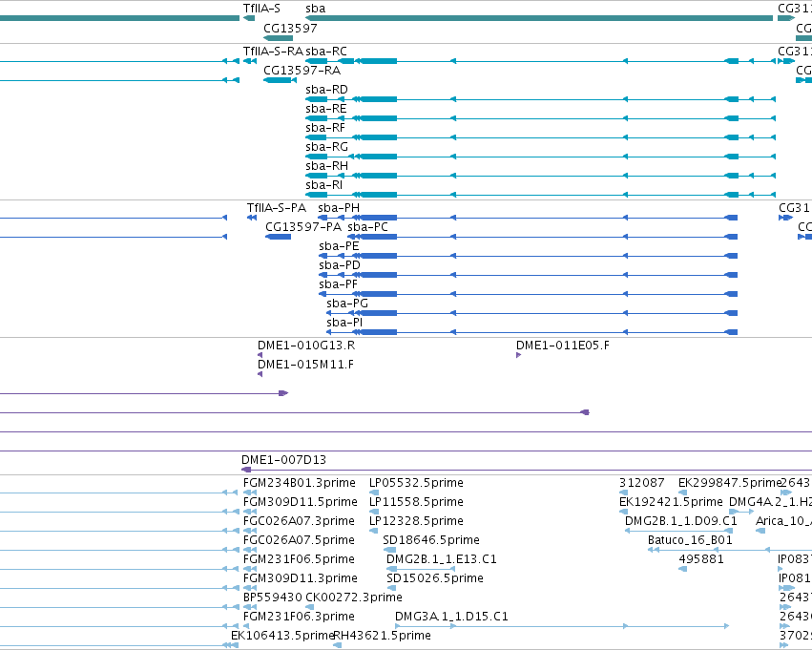This screenshot has height=650, width=812.
Task: Select EST FGM231F06.3prime
Action: [x=299, y=617]
